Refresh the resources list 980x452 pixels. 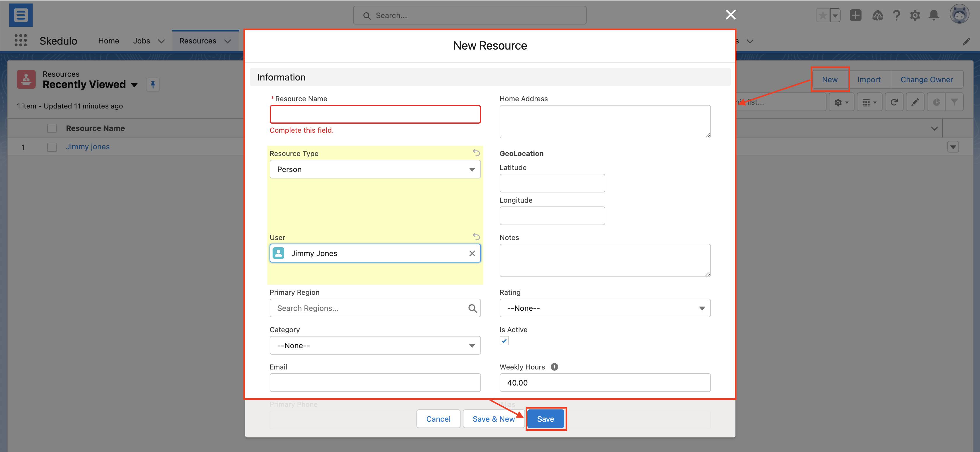(894, 102)
